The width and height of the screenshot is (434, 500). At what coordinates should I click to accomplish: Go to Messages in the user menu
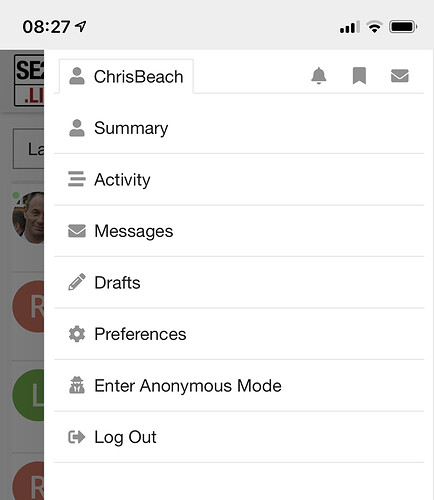pos(239,231)
